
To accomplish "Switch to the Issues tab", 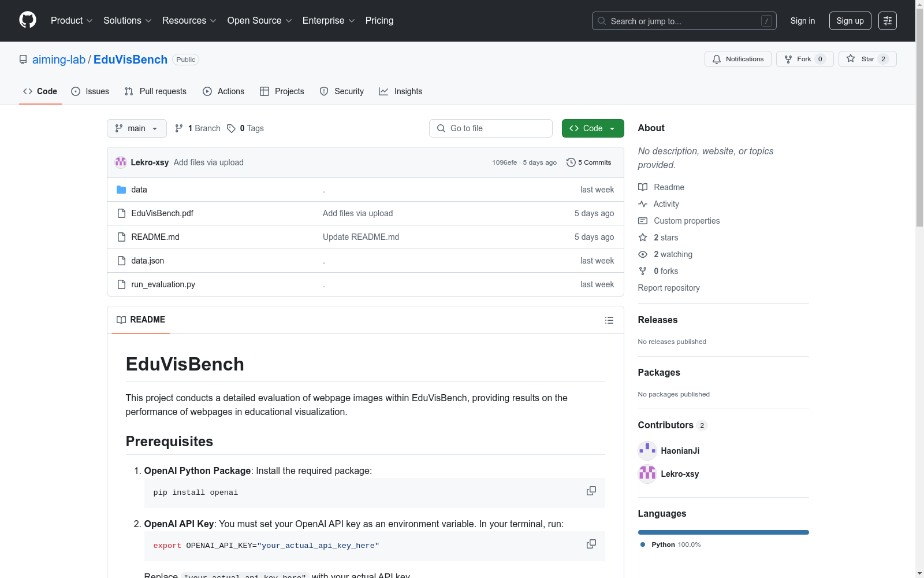I will click(x=90, y=91).
